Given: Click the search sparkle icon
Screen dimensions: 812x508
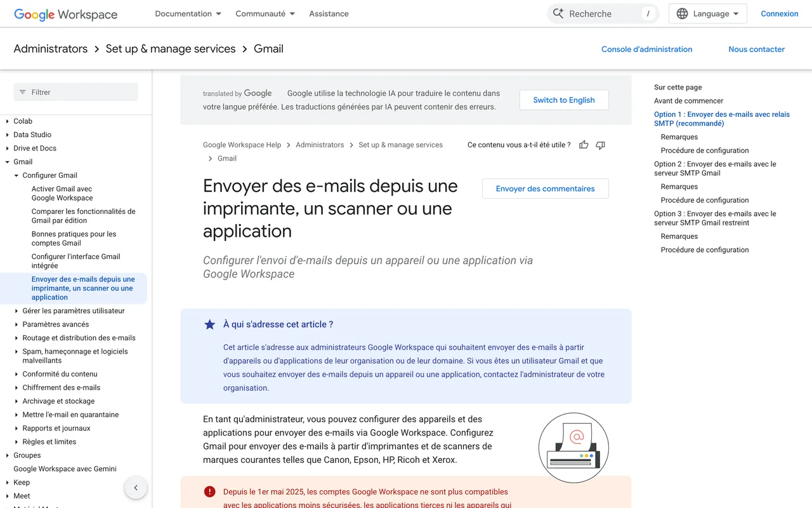Looking at the screenshot, I should [x=558, y=13].
